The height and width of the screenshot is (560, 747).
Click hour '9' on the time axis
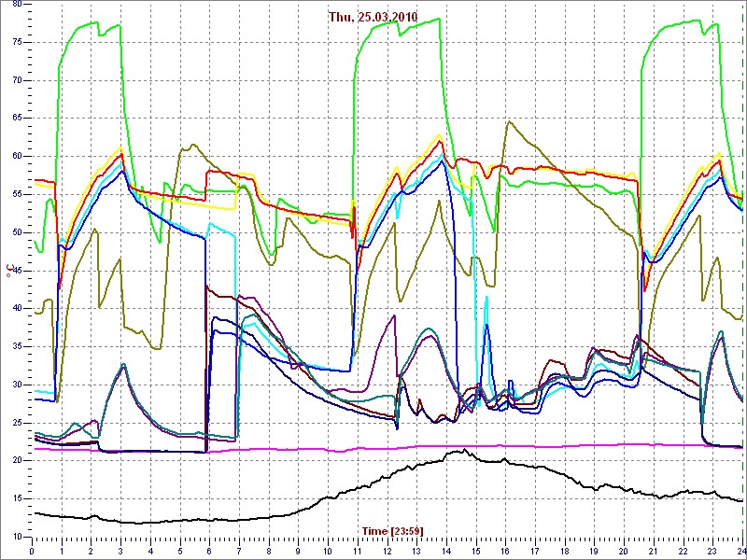(298, 551)
